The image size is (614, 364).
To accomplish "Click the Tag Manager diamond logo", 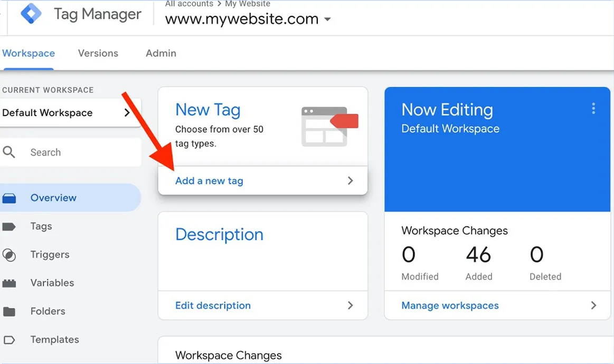I will click(31, 13).
